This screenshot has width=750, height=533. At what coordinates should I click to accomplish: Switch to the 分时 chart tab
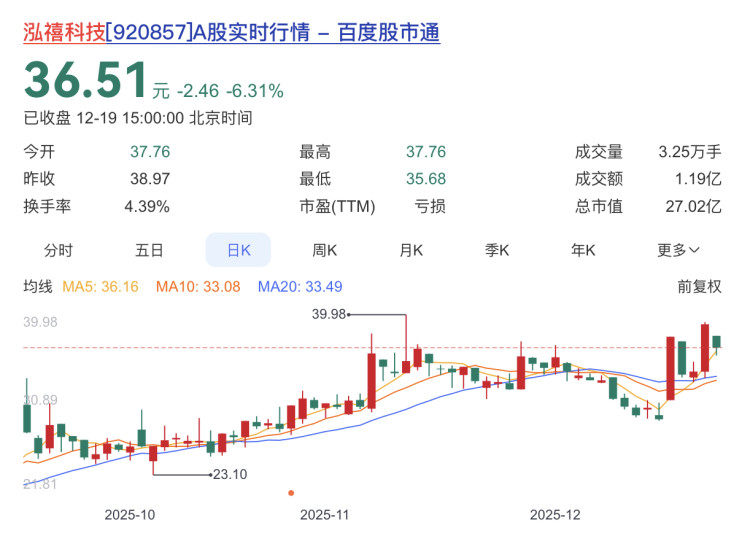click(58, 250)
